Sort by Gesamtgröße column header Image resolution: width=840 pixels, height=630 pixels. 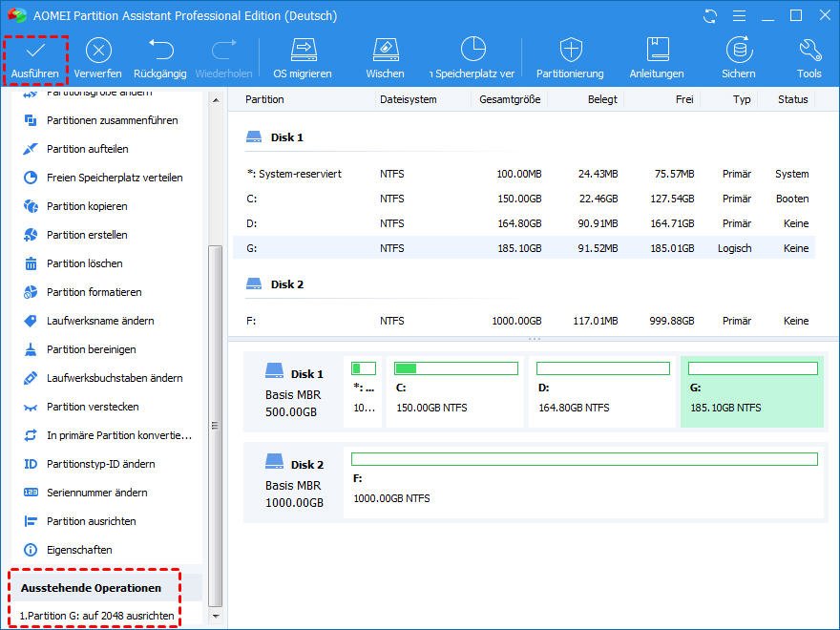click(510, 99)
